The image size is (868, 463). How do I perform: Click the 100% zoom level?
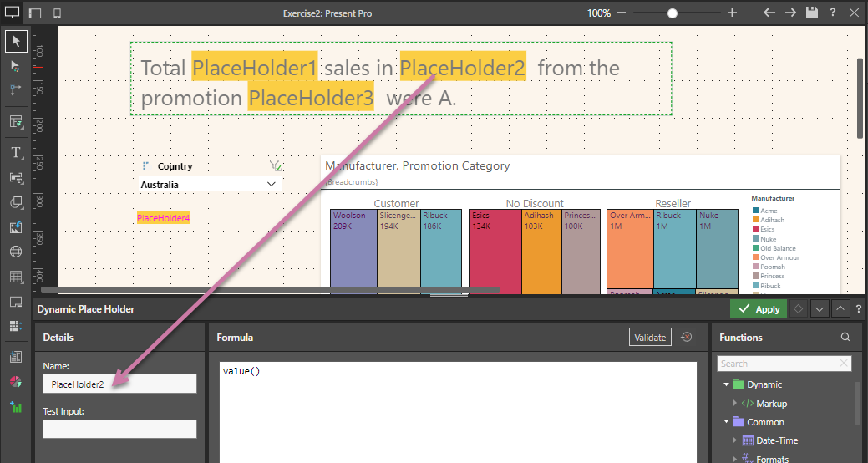599,13
